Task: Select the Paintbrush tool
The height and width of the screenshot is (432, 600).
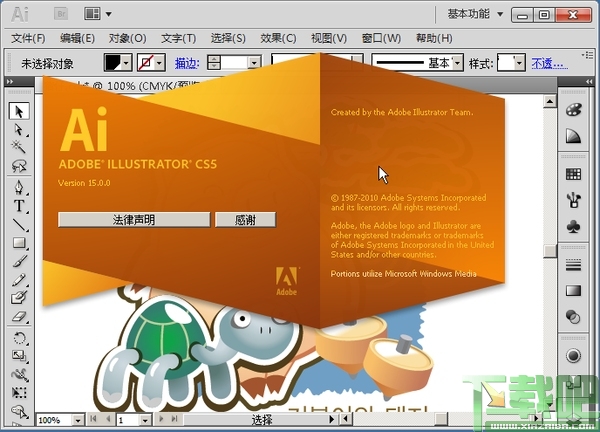Action: point(19,261)
